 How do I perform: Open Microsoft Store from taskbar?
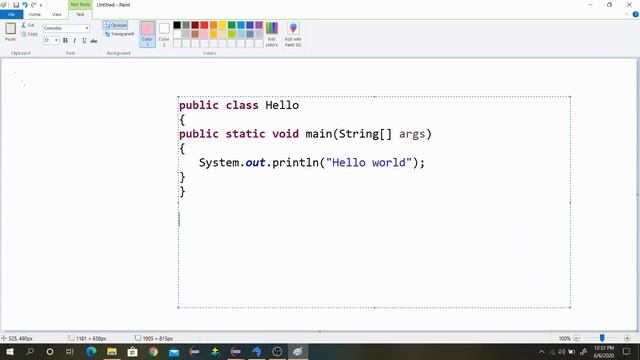point(133,351)
